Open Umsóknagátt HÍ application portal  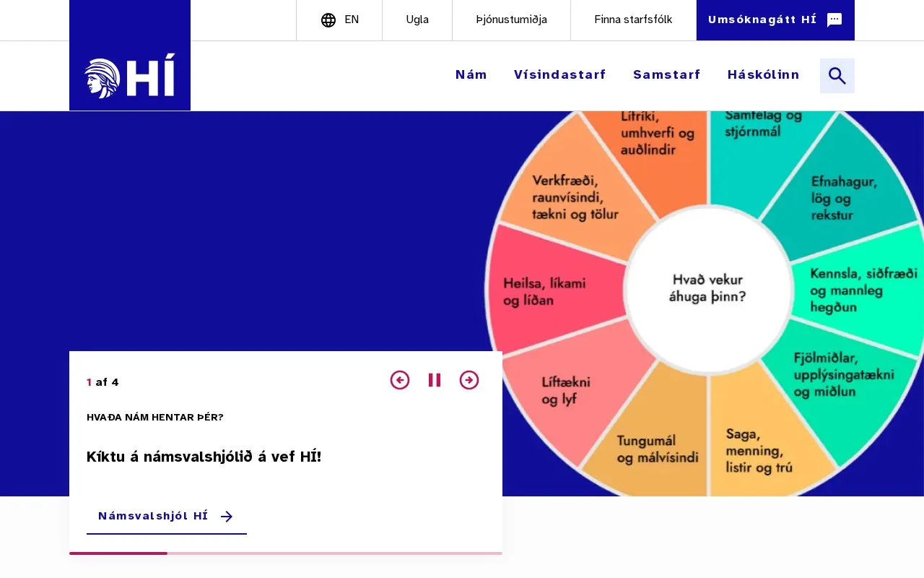coord(775,20)
